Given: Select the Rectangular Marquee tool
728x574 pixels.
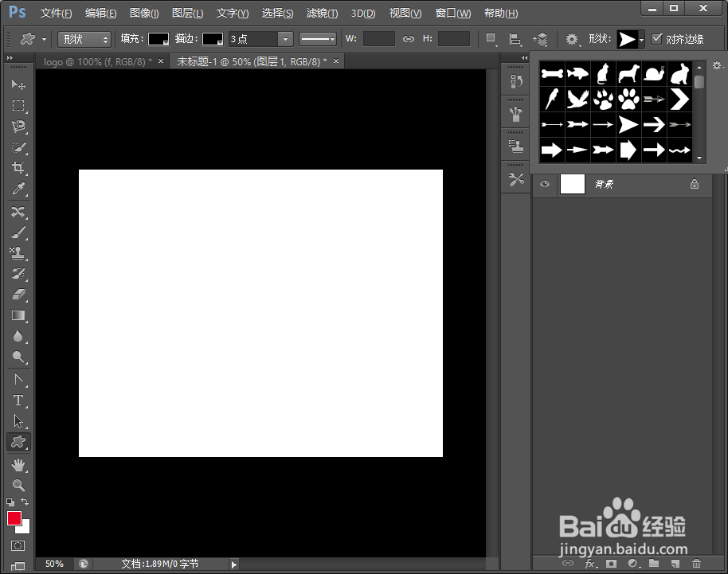Looking at the screenshot, I should coord(18,105).
